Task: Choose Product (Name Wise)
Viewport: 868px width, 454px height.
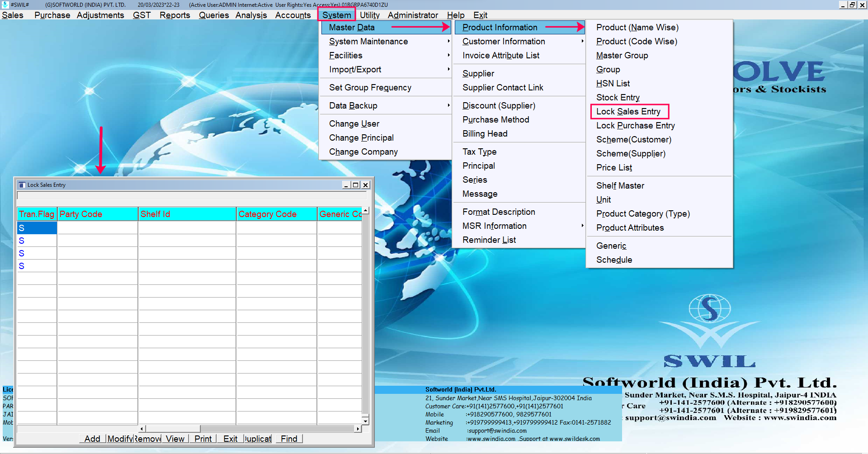Action: [x=659, y=27]
